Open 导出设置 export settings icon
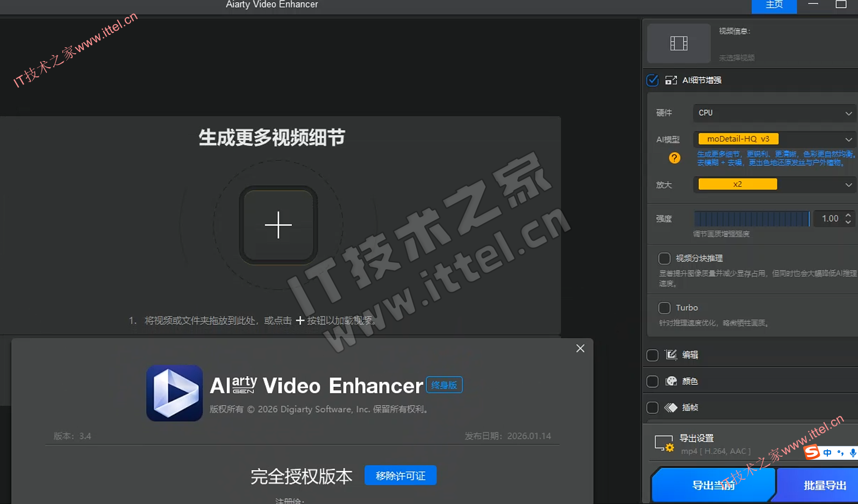This screenshot has height=504, width=858. point(664,443)
